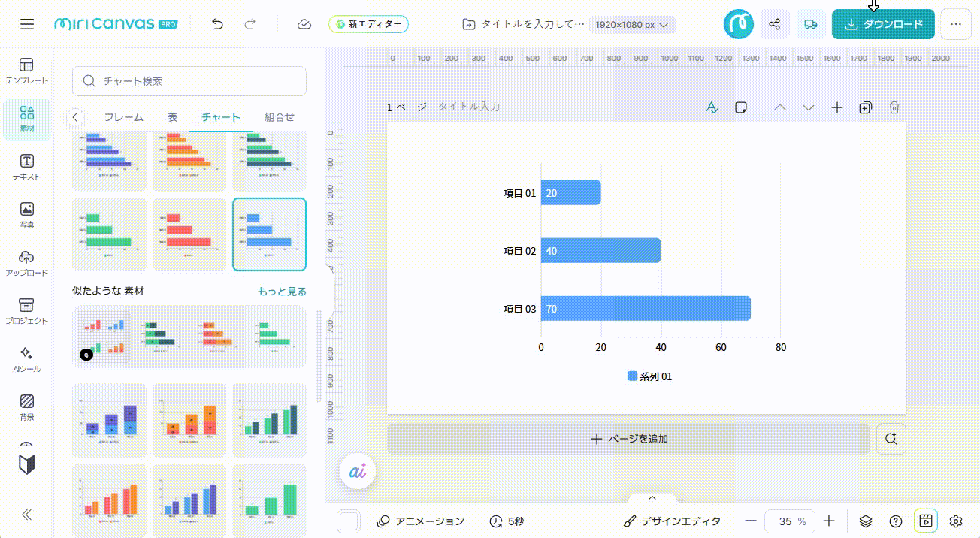Switch to the フレーム tab

tap(123, 117)
